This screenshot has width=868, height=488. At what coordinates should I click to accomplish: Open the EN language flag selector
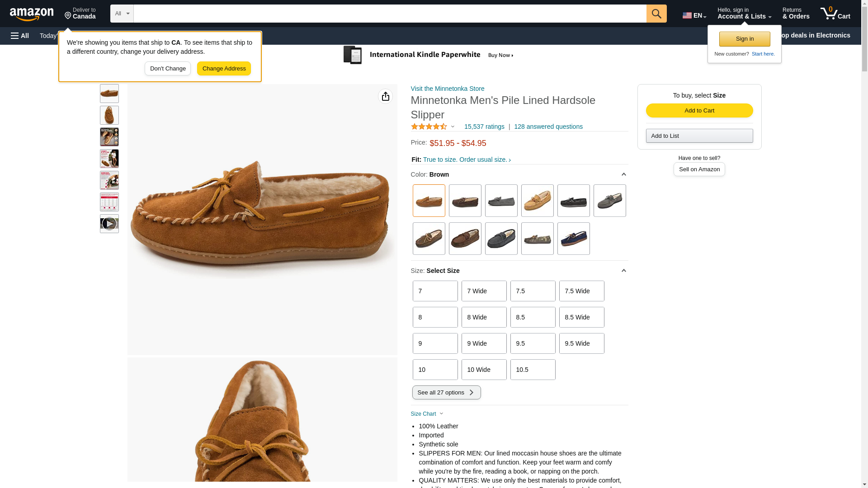694,15
